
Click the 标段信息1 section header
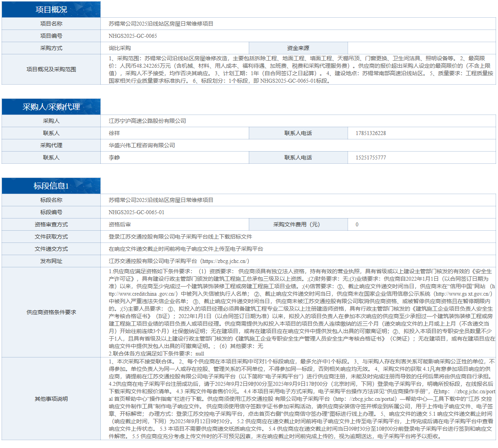point(51,186)
